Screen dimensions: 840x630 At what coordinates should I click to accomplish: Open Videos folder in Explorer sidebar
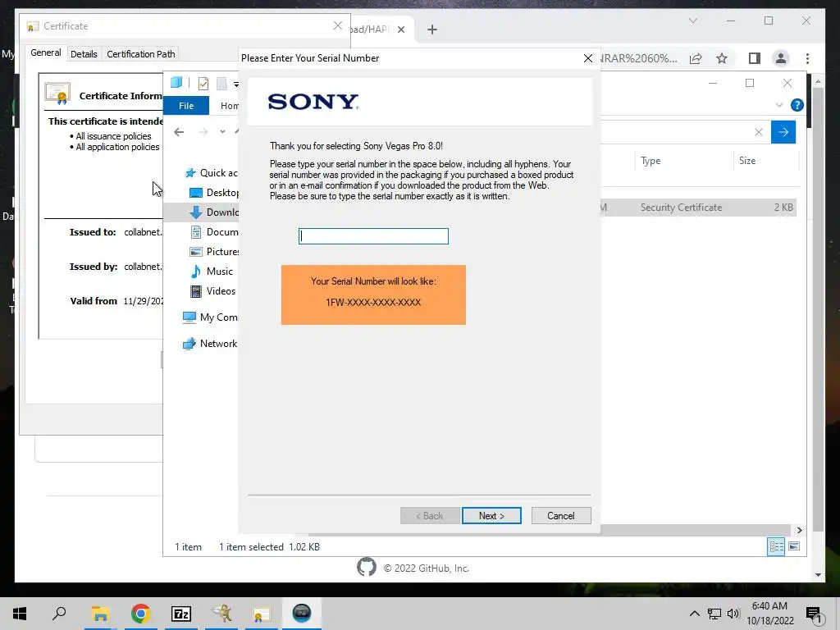pyautogui.click(x=213, y=291)
